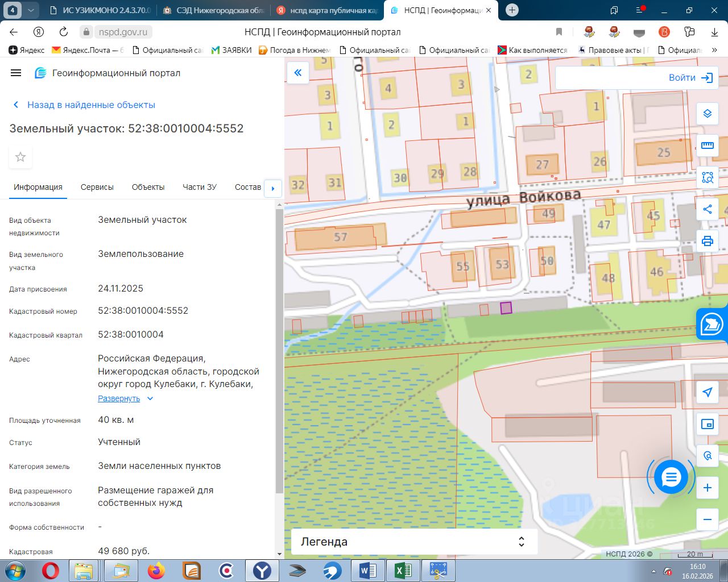Collapse the left information panel
The image size is (728, 582).
tap(297, 73)
